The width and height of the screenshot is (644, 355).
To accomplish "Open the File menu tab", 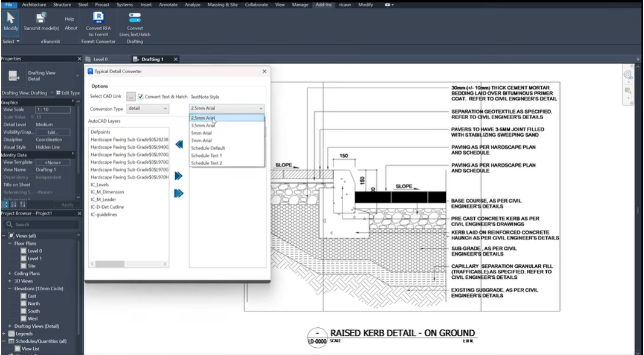I will [8, 4].
